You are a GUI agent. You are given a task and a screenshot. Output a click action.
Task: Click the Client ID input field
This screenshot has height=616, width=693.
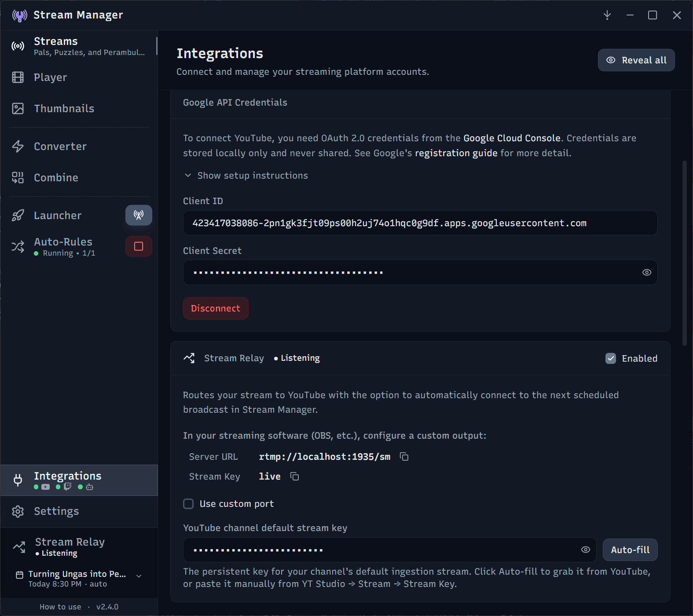click(420, 223)
